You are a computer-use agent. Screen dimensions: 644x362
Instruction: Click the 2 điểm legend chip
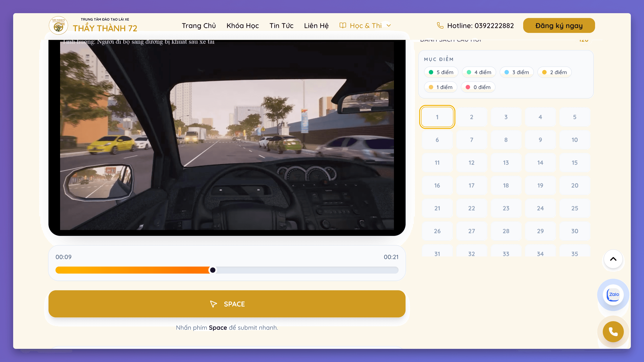[x=554, y=72]
